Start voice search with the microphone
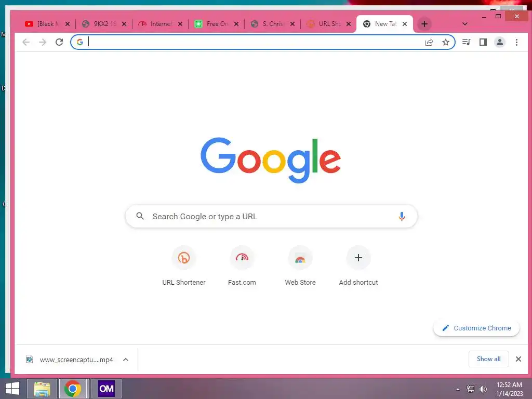532x399 pixels. 402,216
